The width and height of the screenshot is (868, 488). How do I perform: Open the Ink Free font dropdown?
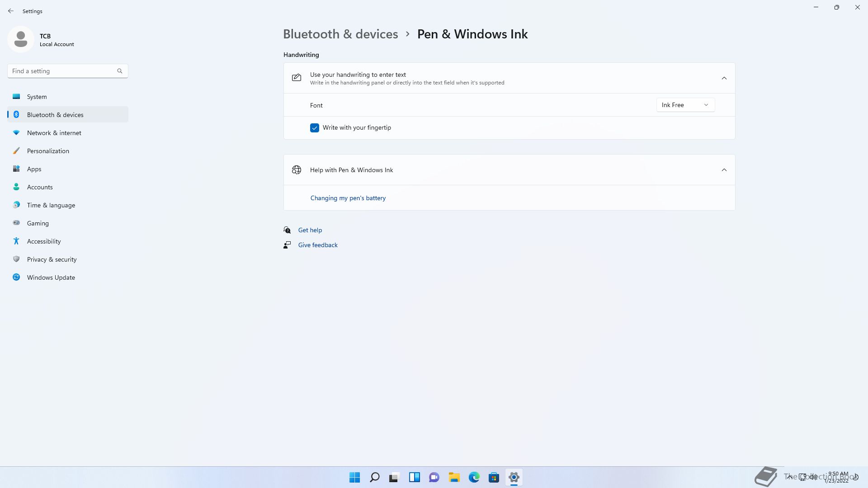[685, 105]
